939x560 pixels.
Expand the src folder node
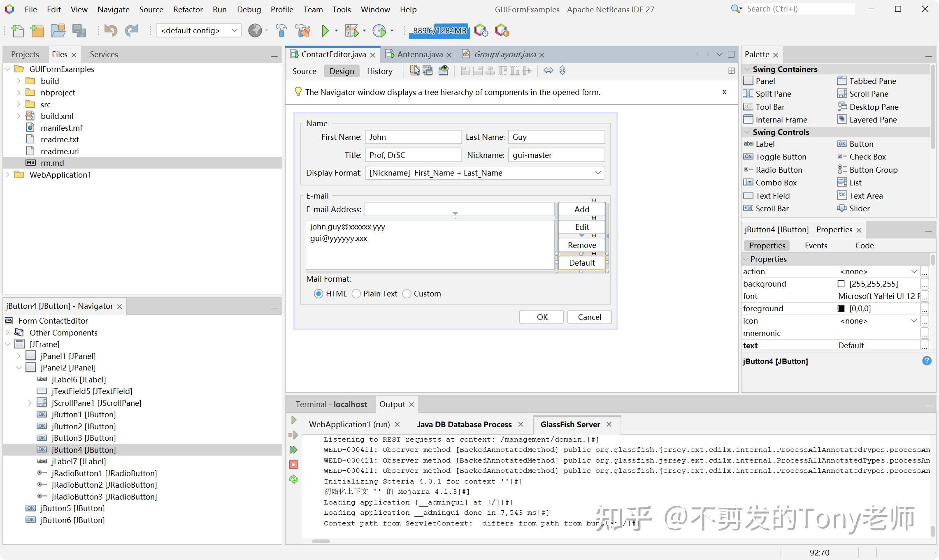(19, 104)
